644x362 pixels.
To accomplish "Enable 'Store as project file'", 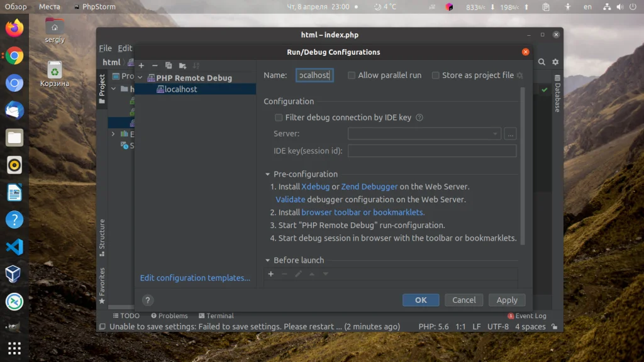I will point(436,75).
